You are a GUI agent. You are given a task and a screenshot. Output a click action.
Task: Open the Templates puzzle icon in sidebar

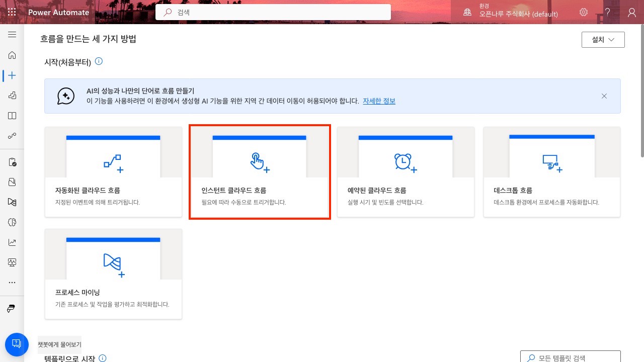12,96
